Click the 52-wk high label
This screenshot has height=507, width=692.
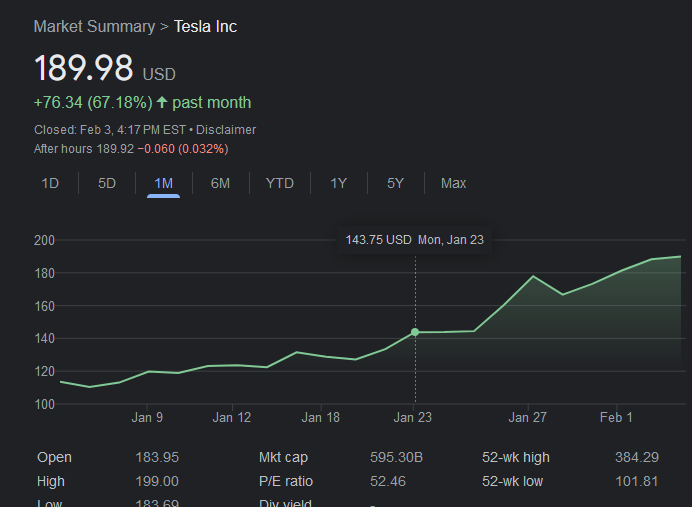click(x=516, y=458)
